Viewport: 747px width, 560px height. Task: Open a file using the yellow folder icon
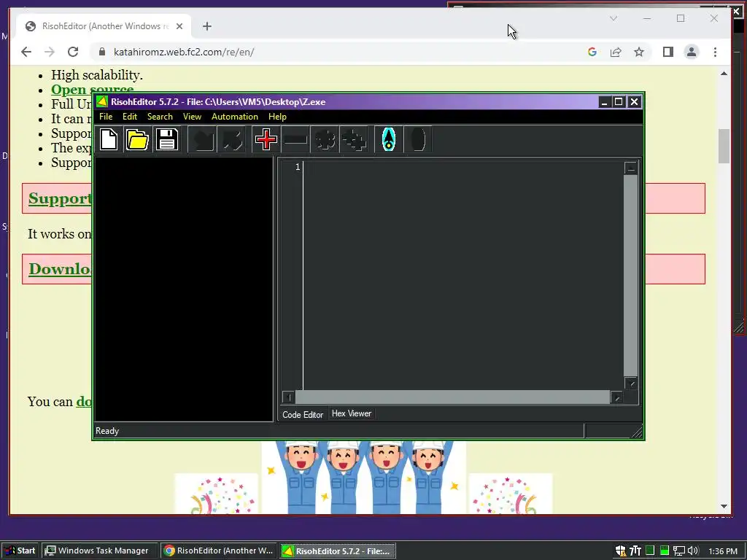pos(138,139)
